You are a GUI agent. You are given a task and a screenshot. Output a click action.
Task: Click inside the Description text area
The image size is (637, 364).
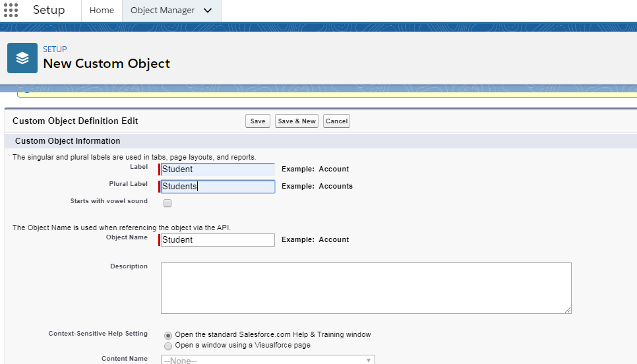point(366,288)
